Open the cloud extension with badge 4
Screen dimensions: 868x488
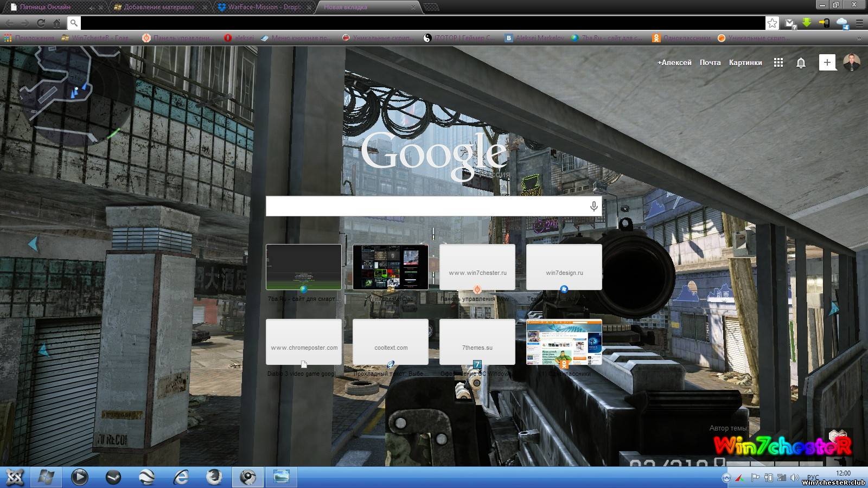[842, 23]
